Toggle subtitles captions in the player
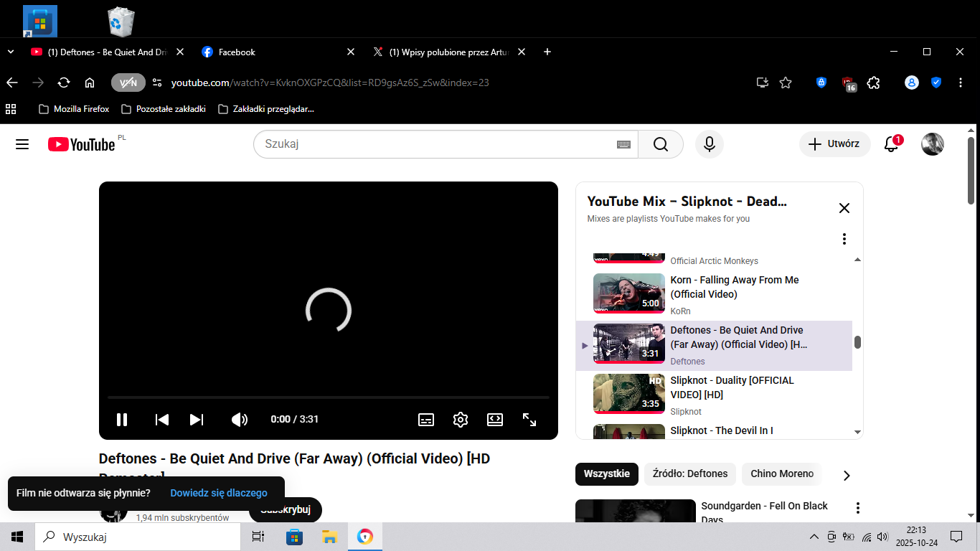 pos(426,420)
